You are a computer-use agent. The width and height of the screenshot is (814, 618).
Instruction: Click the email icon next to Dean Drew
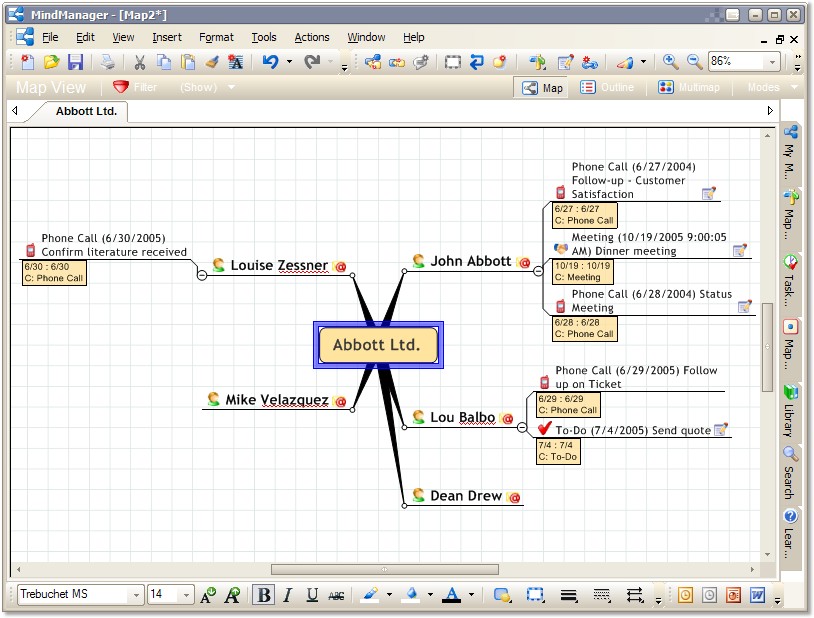point(514,498)
